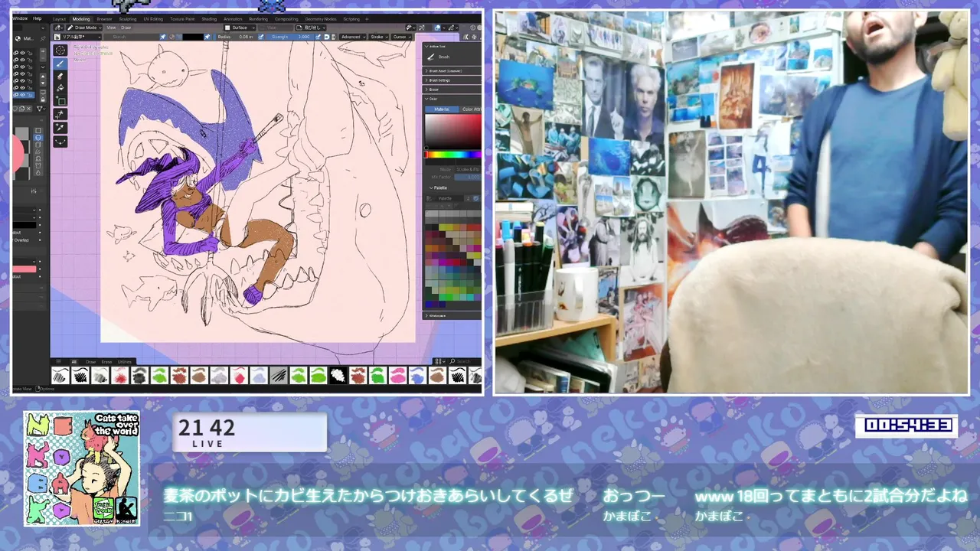Add a new workspace with plus tab
Image resolution: width=980 pixels, height=551 pixels.
click(367, 19)
